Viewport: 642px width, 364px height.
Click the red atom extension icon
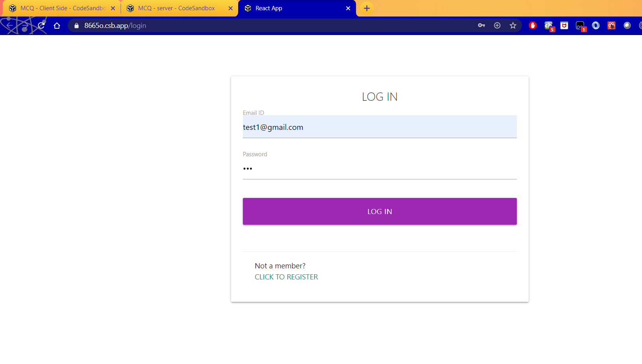pyautogui.click(x=611, y=25)
